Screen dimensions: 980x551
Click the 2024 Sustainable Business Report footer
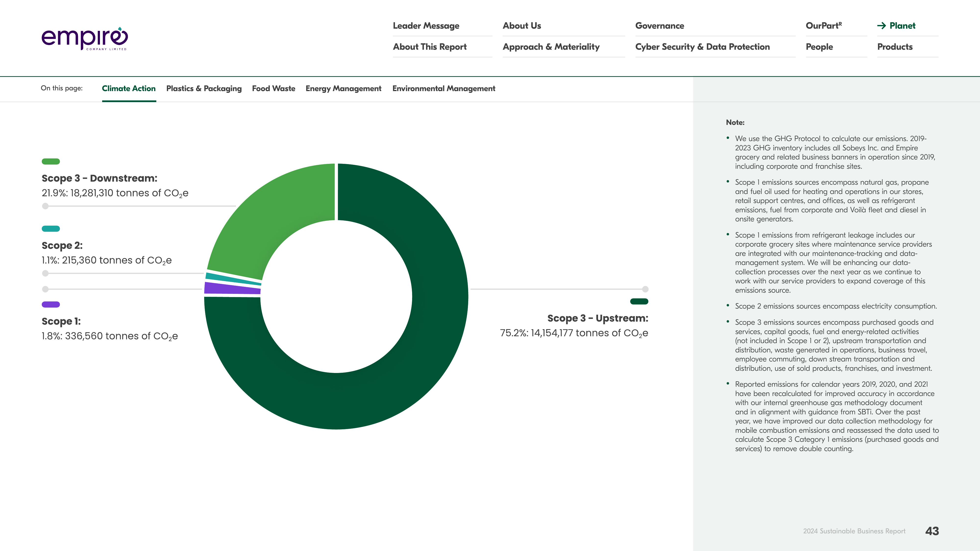854,531
